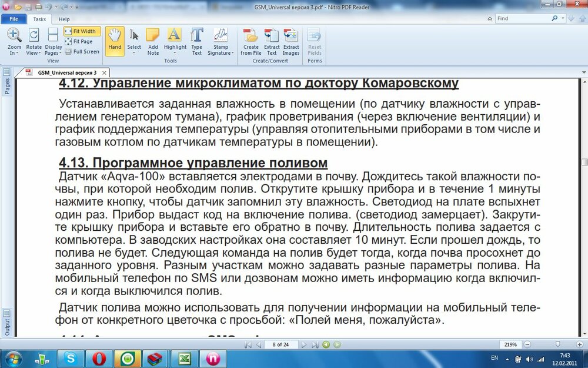The image size is (588, 368).
Task: Collapse the ribbon with the chevron icon
Action: 490,19
